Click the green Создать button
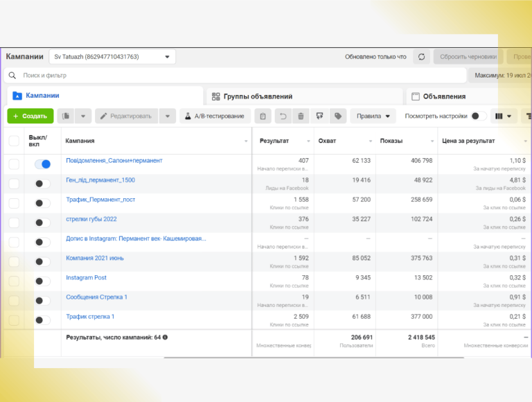 pos(30,116)
